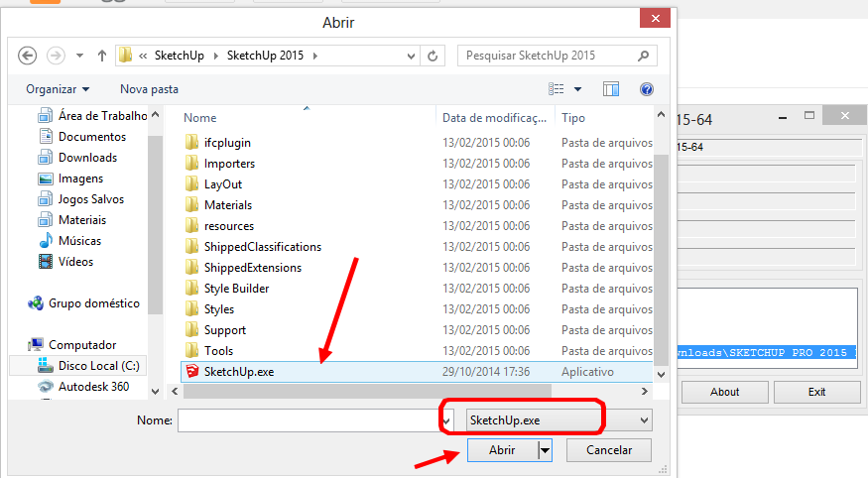Viewport: 868px width, 478px height.
Task: Open the Organizar menu
Action: tap(58, 89)
